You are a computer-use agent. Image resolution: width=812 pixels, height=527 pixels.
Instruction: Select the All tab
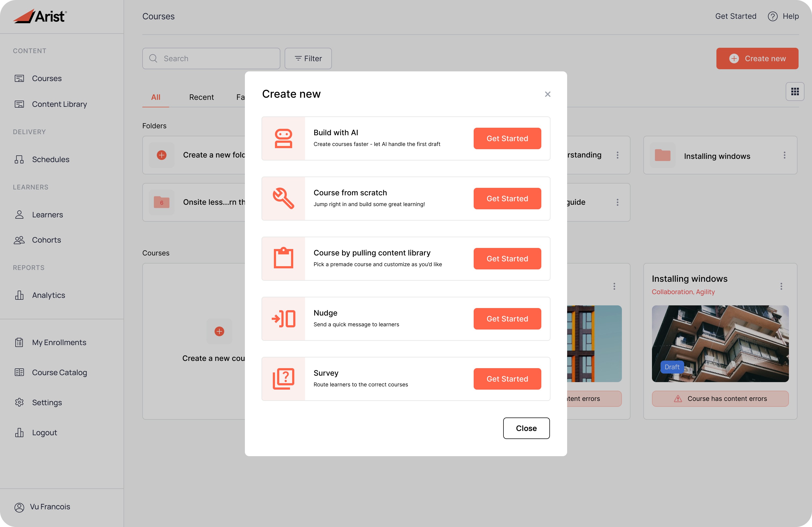pos(155,97)
